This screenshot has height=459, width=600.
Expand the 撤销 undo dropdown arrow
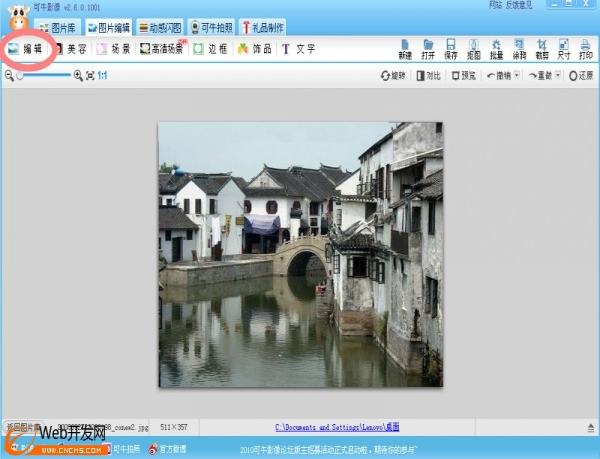[x=518, y=76]
